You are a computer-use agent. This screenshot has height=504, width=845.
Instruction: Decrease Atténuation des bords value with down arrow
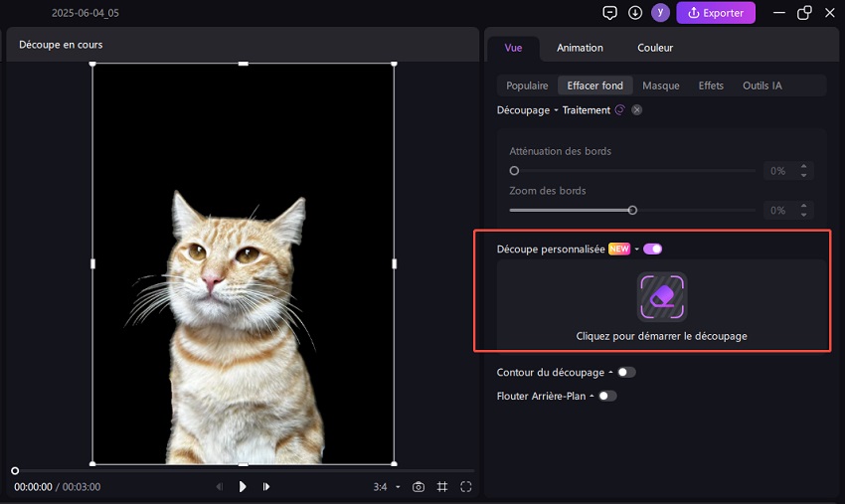(x=803, y=175)
